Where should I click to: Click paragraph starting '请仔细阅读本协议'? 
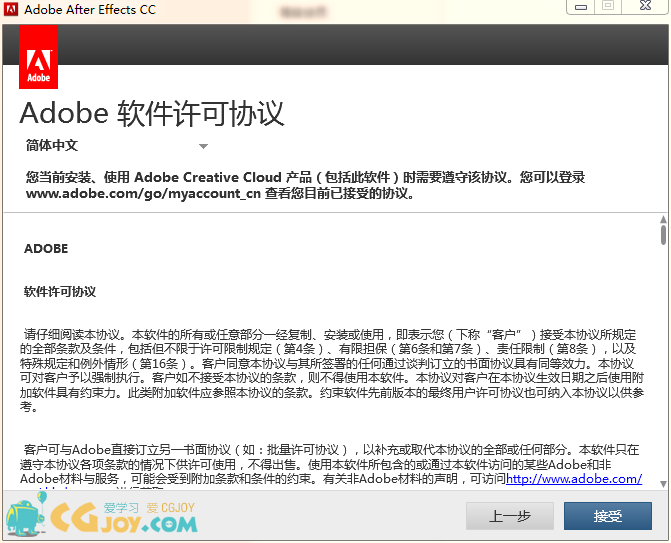coord(332,370)
